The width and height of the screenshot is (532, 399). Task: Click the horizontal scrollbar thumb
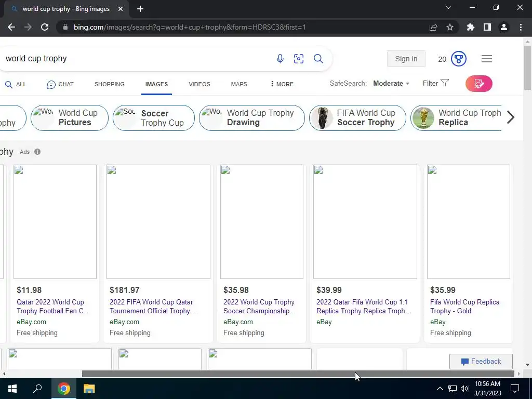tap(298, 374)
